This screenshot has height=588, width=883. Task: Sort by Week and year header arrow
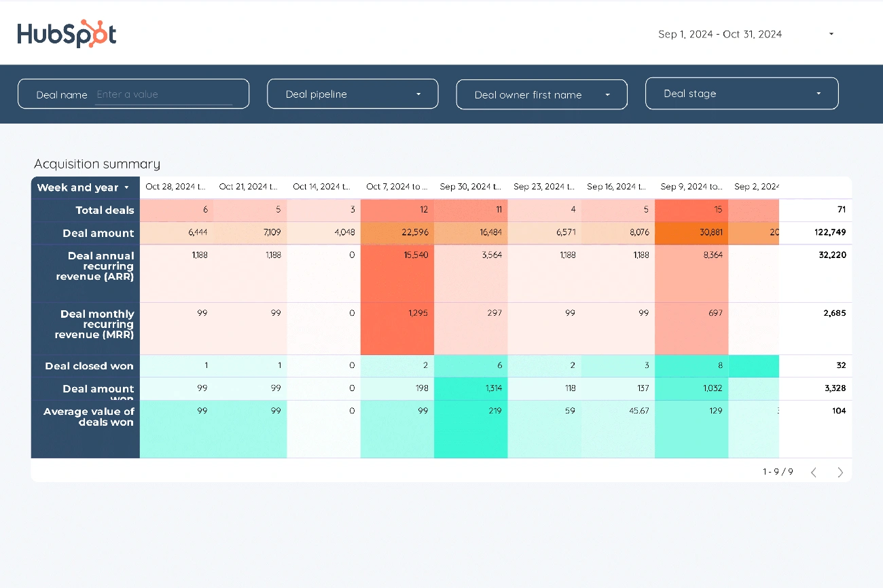tap(126, 188)
